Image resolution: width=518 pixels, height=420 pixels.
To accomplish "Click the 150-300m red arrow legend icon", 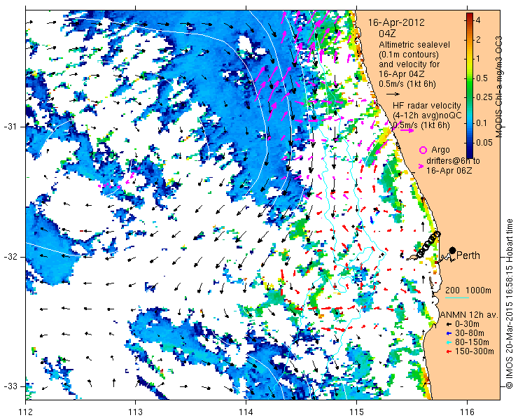I will click(448, 351).
